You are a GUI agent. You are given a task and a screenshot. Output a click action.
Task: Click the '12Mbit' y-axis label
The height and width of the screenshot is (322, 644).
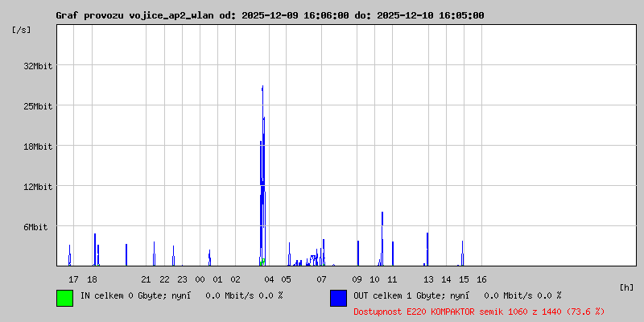tap(38, 187)
